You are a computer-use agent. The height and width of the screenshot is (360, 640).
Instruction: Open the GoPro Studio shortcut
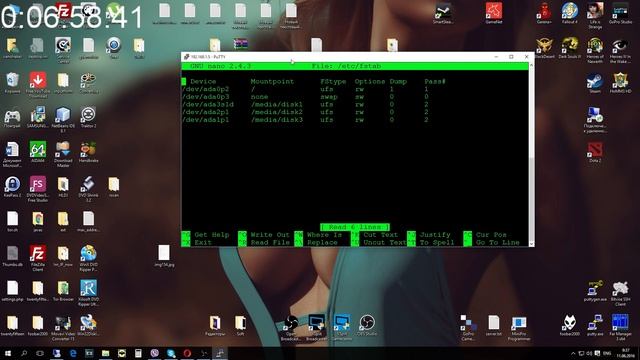tap(620, 13)
